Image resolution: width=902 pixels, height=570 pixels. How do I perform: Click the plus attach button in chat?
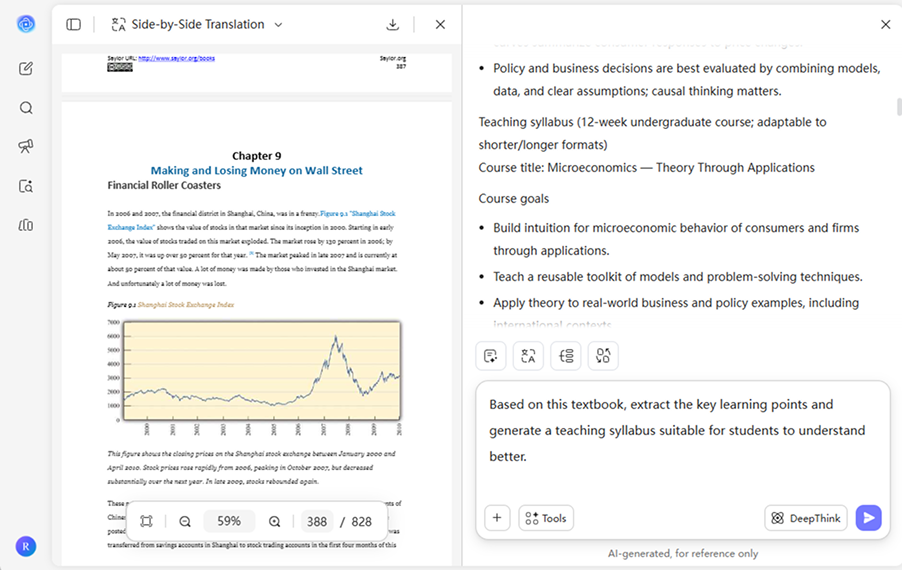pyautogui.click(x=497, y=518)
